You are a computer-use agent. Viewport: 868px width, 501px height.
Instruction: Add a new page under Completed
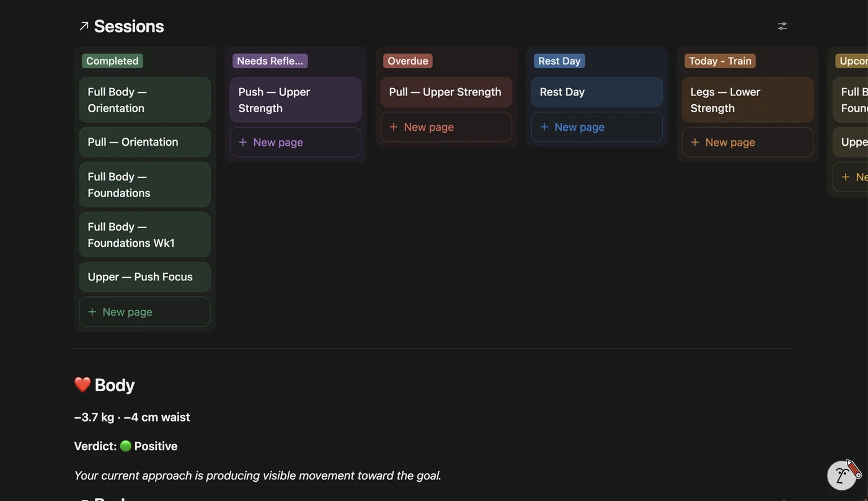point(145,312)
